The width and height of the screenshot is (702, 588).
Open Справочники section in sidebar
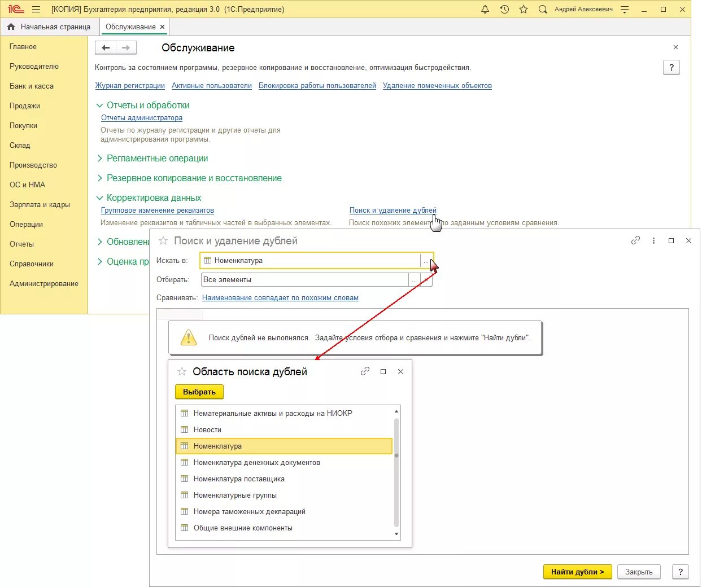click(x=32, y=264)
